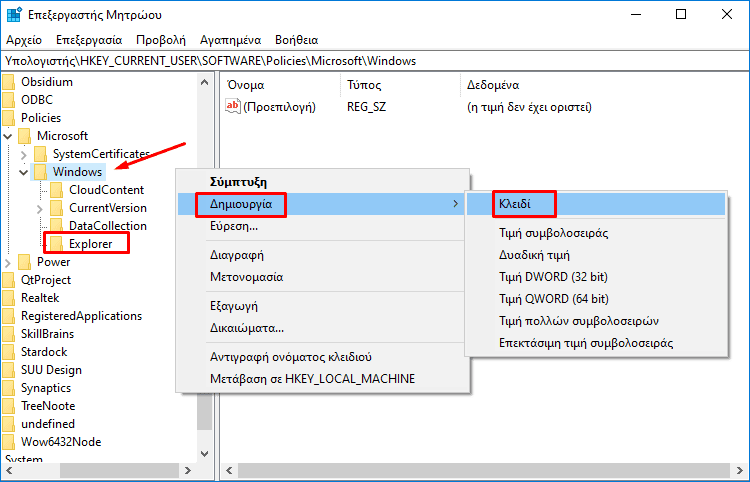
Task: Choose Εύρεση... in the context menu
Action: coord(323,226)
